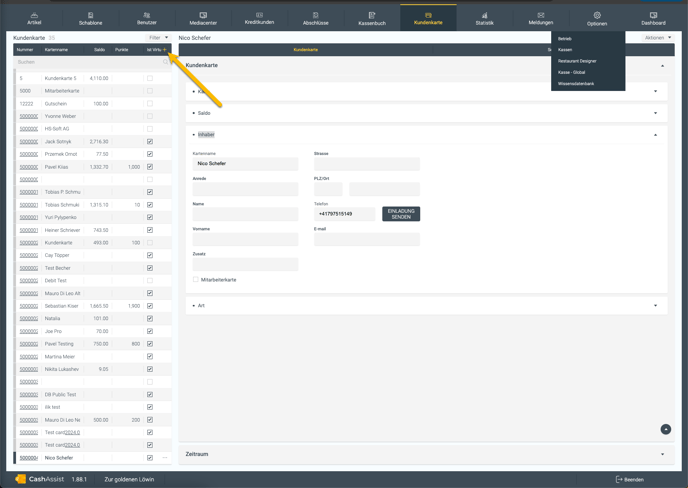Open the Filter dropdown
Screen dimensions: 688x488
pyautogui.click(x=158, y=38)
